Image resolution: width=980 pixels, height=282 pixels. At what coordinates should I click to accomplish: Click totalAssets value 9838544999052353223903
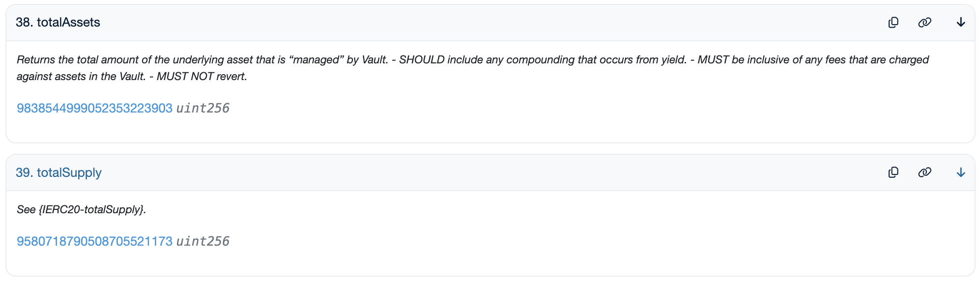[94, 108]
